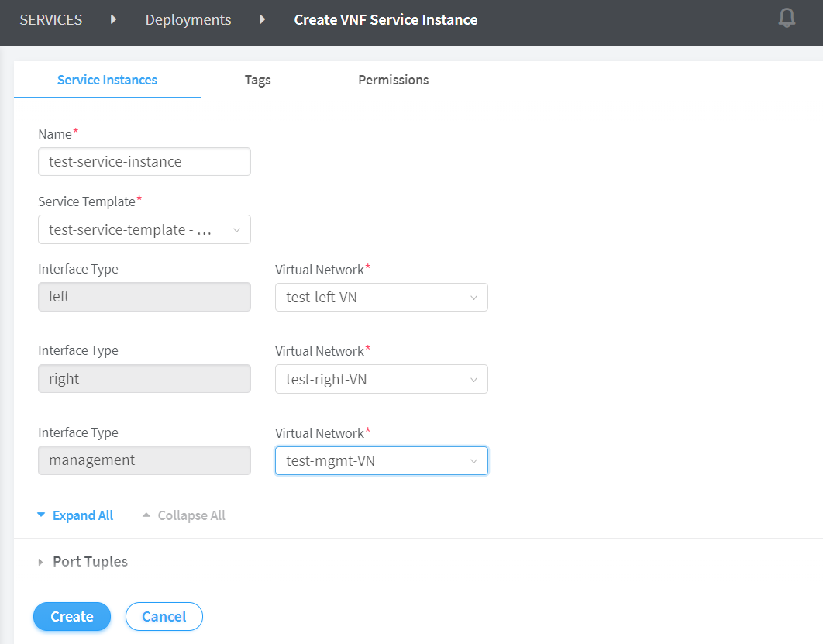
Task: Click the Name input field
Action: 144,162
